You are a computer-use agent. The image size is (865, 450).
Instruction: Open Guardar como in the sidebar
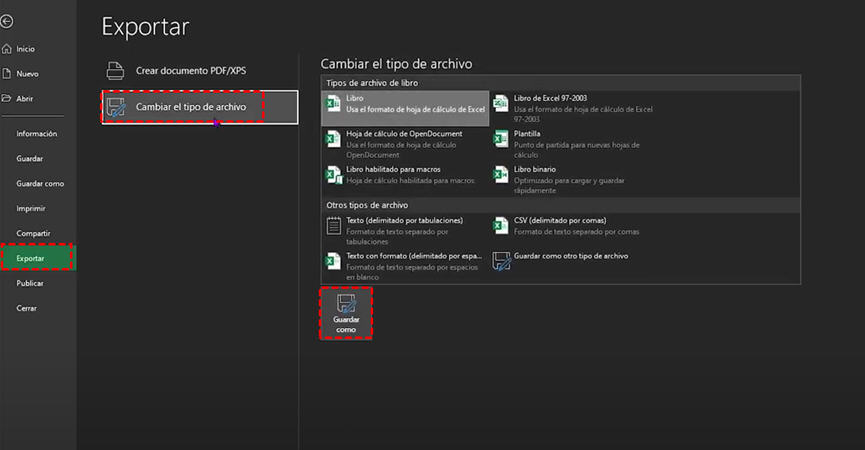tap(40, 184)
